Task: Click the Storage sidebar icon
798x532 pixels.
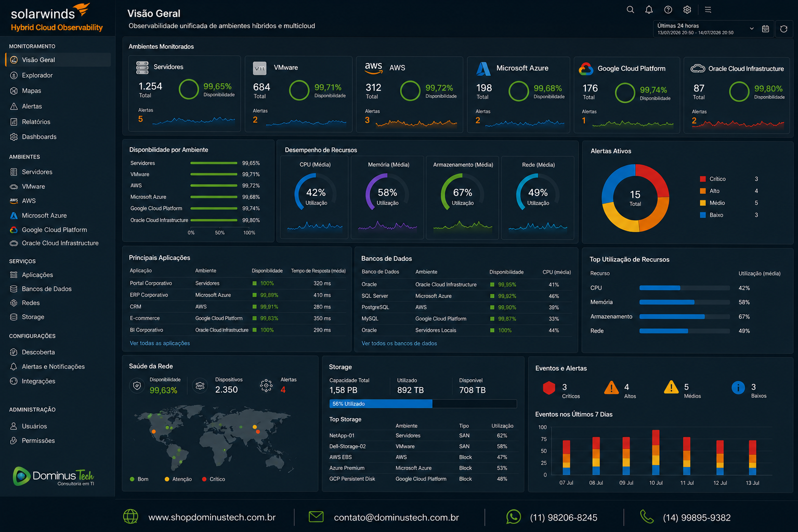Action: tap(14, 317)
